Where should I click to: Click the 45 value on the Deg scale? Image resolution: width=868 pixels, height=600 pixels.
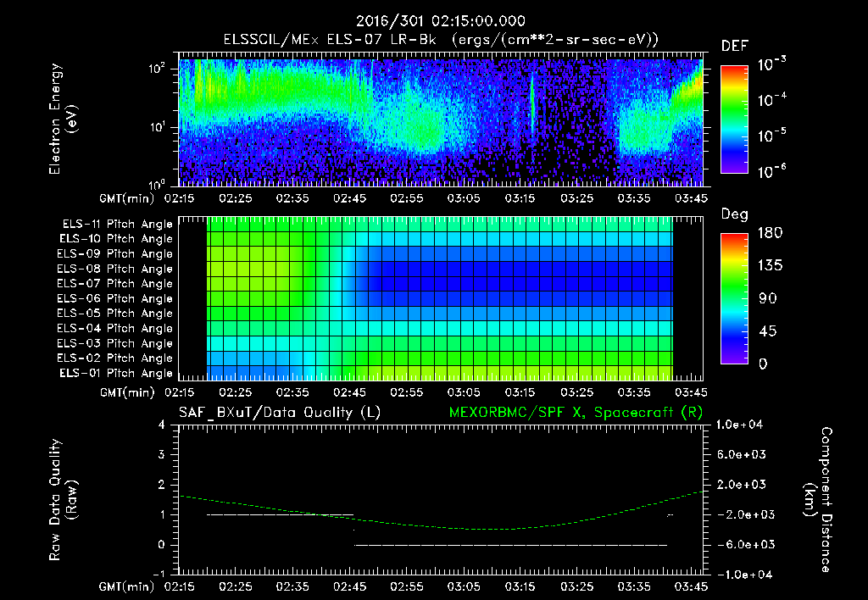768,331
